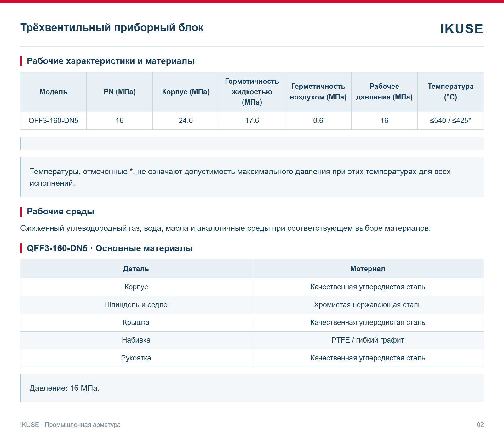Click 'Хромистая нержавеющая сталь' cell
This screenshot has height=437, width=504.
368,305
